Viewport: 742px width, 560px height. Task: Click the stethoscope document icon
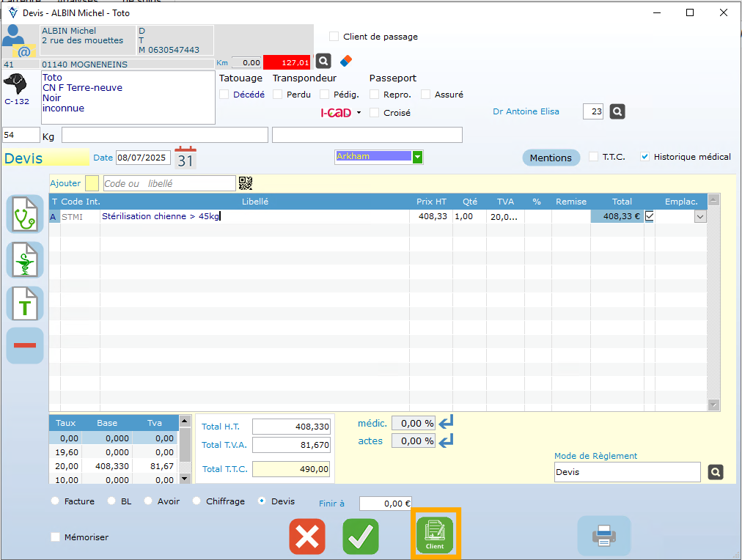pos(25,215)
